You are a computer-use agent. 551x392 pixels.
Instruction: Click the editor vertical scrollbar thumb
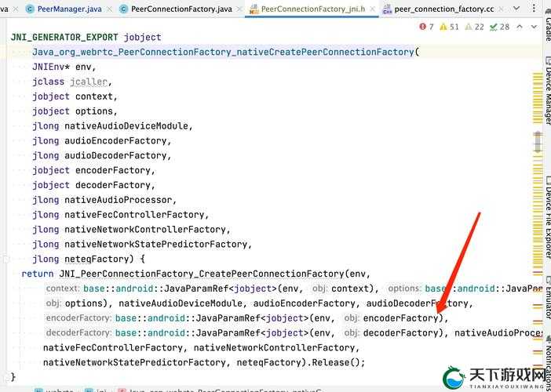(x=538, y=142)
